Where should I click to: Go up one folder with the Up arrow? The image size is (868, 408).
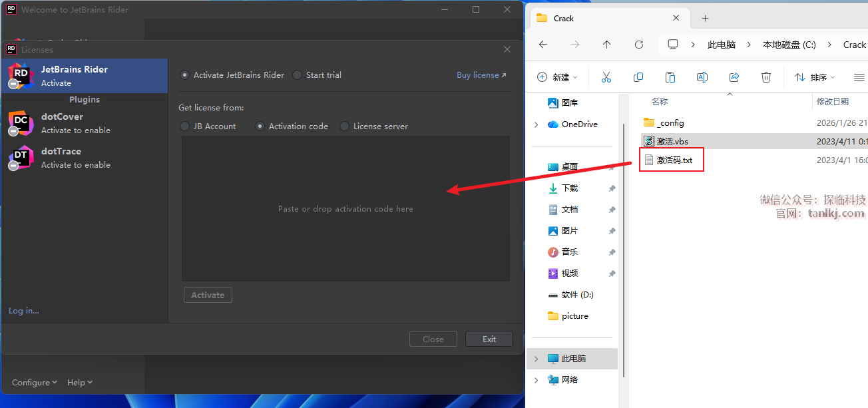coord(606,45)
